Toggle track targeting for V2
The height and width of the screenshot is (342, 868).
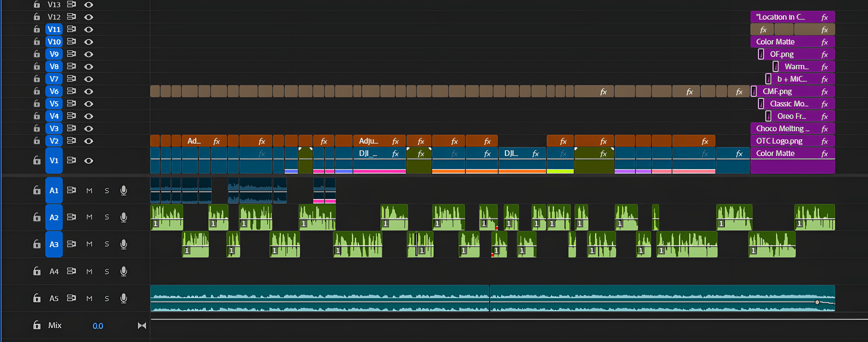[54, 141]
